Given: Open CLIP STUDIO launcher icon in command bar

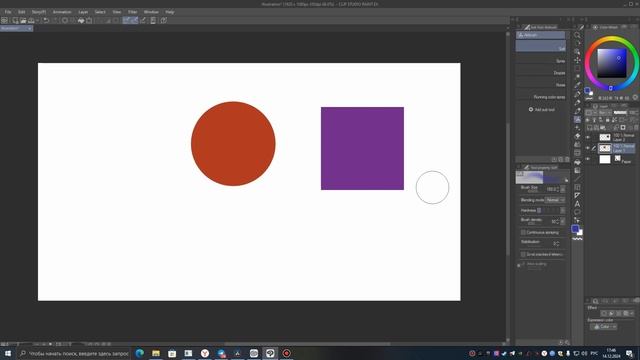Looking at the screenshot, I should (4, 20).
